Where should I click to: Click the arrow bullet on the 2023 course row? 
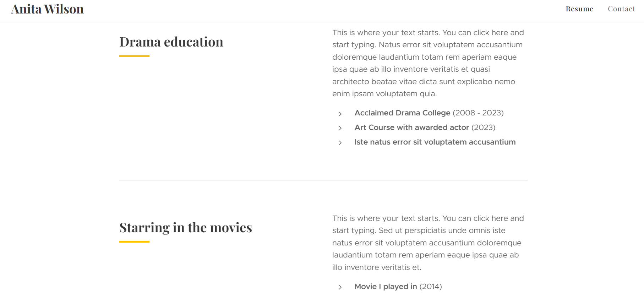[340, 128]
